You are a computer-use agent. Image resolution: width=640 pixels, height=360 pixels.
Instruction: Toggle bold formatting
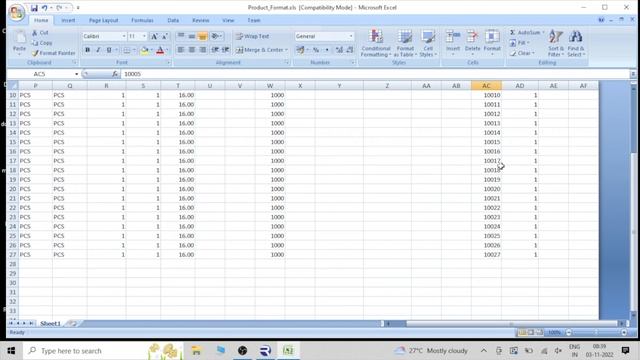[87, 50]
